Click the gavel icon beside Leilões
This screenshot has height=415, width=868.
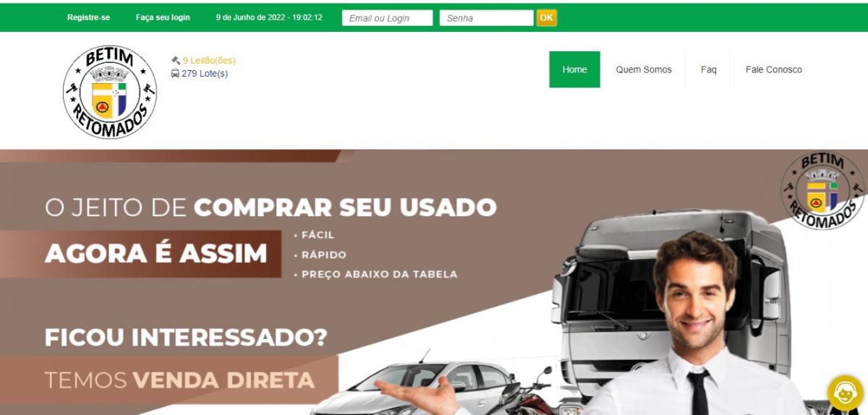click(175, 61)
